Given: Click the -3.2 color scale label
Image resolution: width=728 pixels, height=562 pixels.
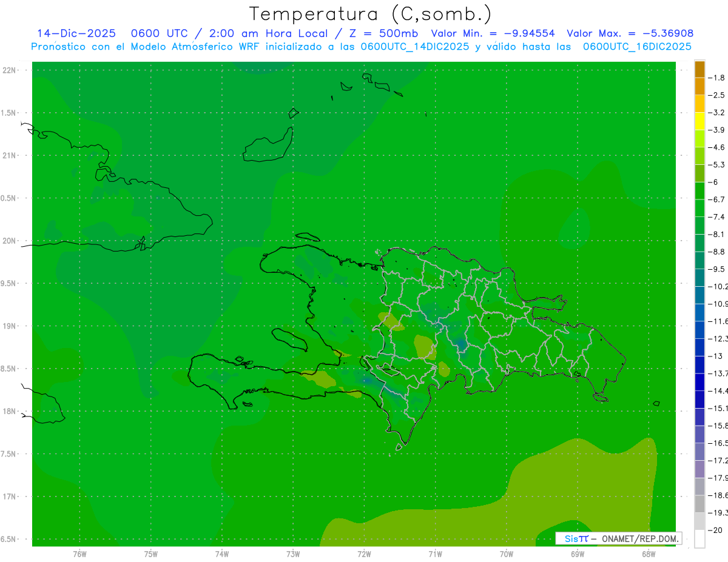Looking at the screenshot, I should [x=716, y=113].
